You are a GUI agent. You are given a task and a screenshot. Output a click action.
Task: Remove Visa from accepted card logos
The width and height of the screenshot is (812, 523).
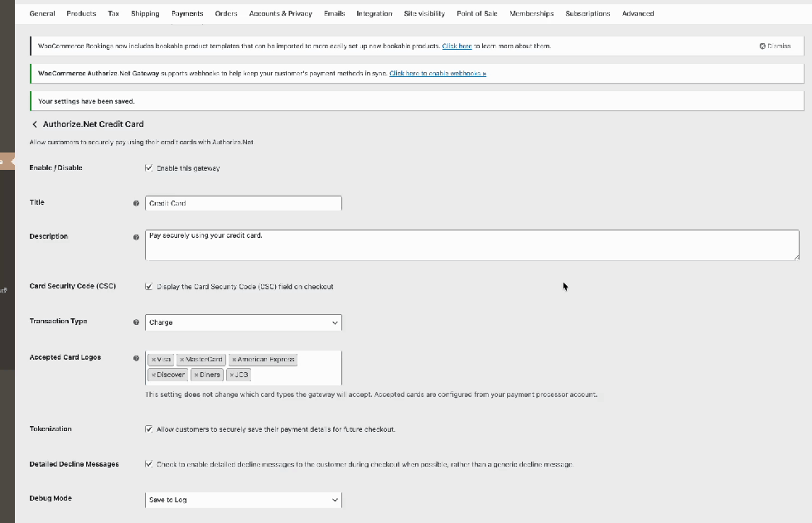tap(153, 360)
